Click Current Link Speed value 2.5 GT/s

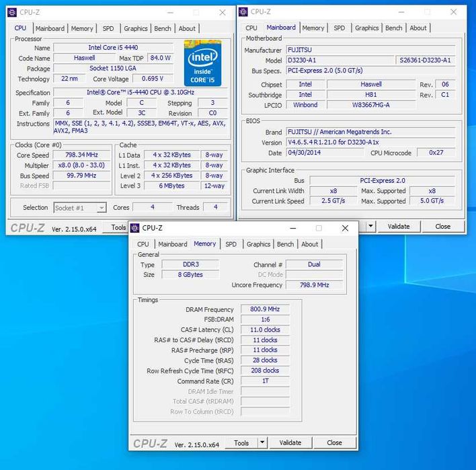tap(333, 200)
